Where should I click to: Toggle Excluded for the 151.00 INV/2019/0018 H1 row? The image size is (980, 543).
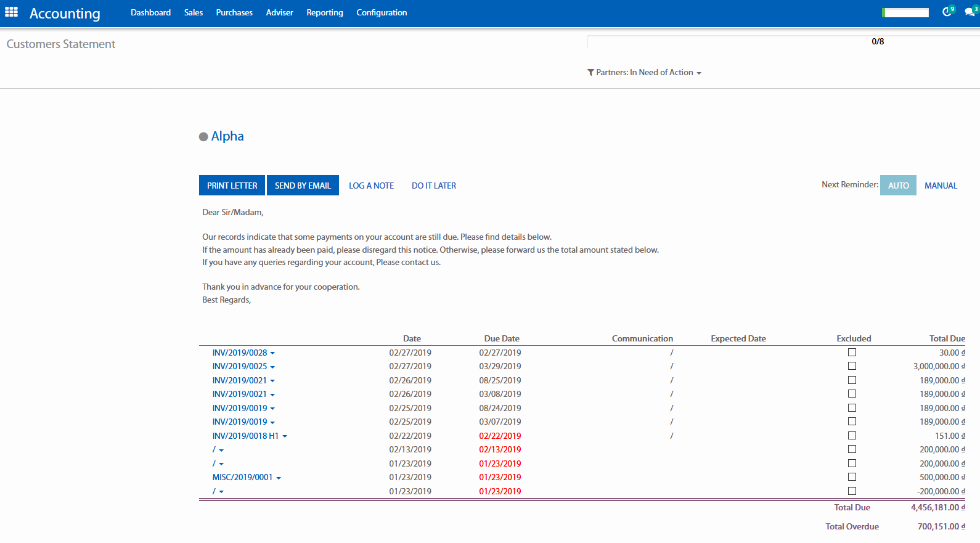pyautogui.click(x=852, y=436)
